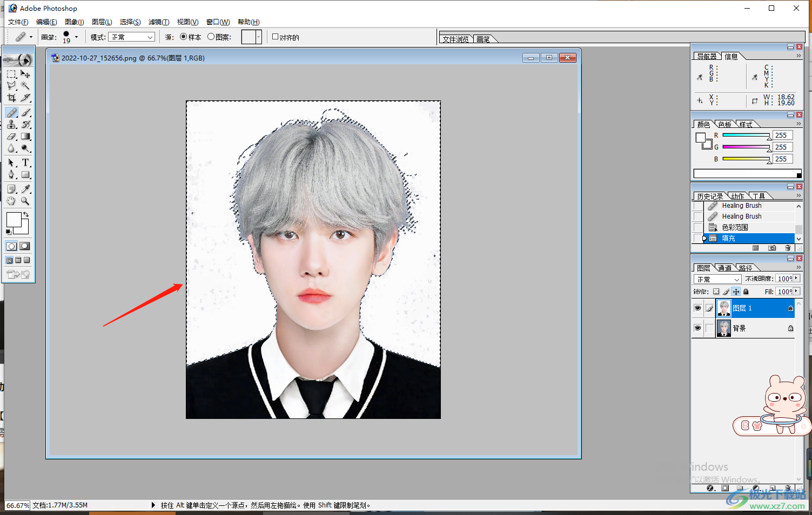Select the Pen tool

pyautogui.click(x=11, y=174)
